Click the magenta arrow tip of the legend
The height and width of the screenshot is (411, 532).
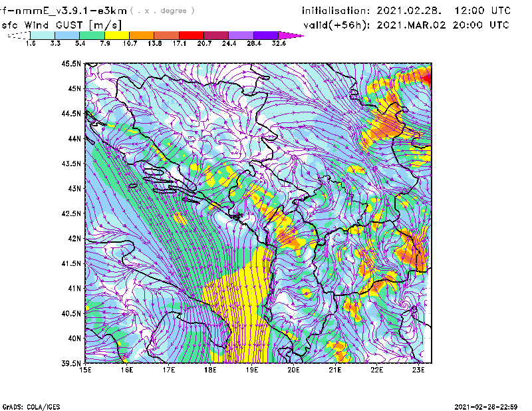[290, 35]
